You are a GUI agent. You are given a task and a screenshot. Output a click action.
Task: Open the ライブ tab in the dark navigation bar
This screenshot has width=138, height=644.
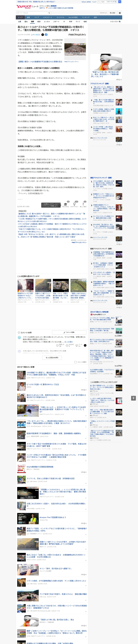tap(37, 17)
